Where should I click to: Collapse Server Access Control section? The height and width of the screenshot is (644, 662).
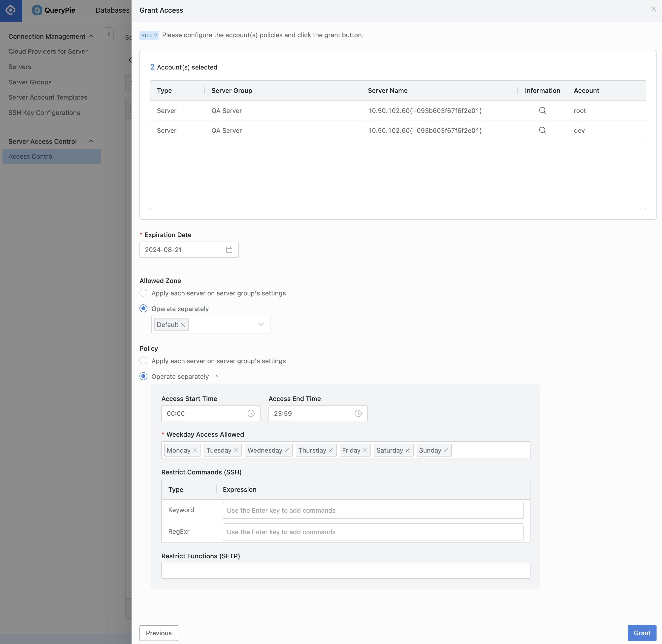point(91,141)
